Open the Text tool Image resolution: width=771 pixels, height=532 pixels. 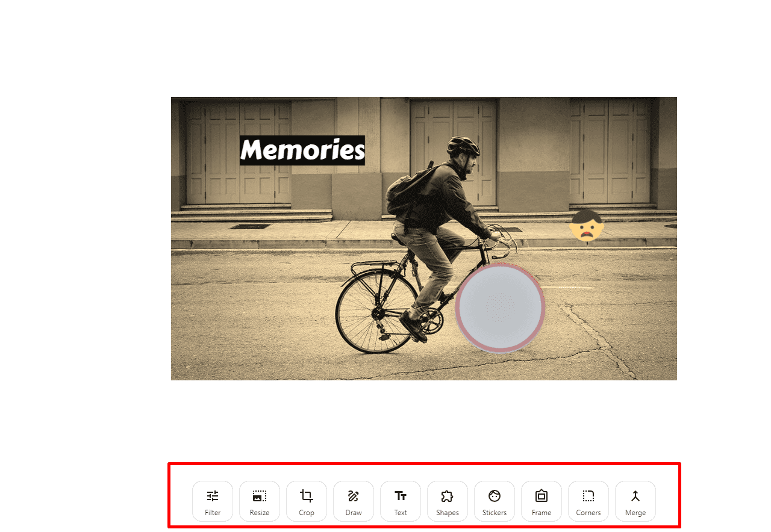coord(401,501)
